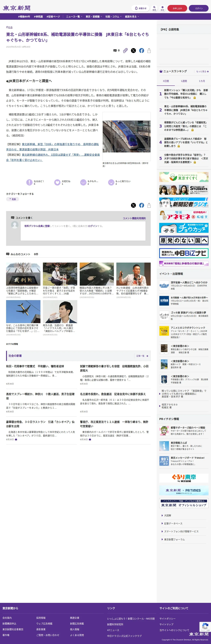Expand the ニュース一覧 dropdown menu
This screenshot has width=211, height=644.
click(74, 16)
